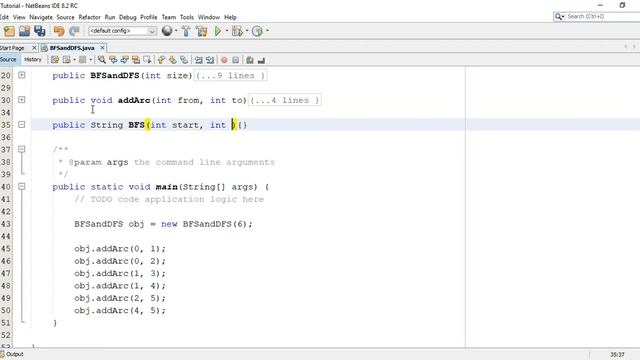
Task: Open the Navigate menu
Action: tap(41, 17)
